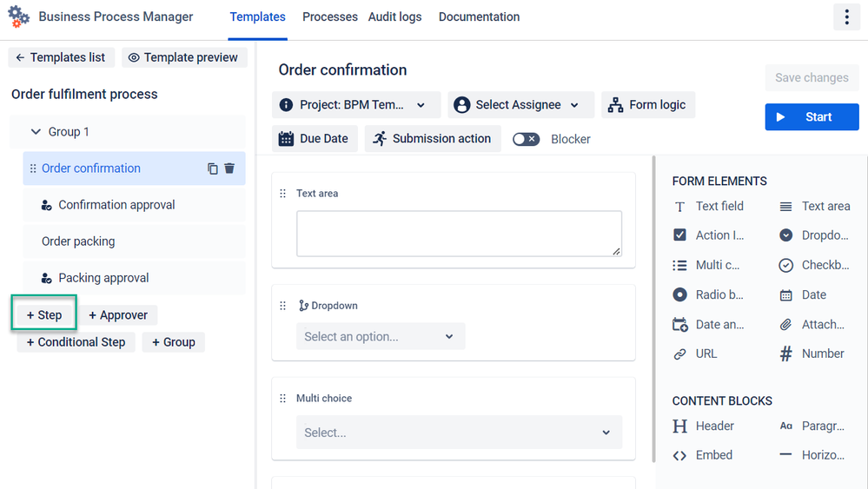Image resolution: width=868 pixels, height=489 pixels.
Task: Add a Paragraph content block
Action: coord(812,426)
